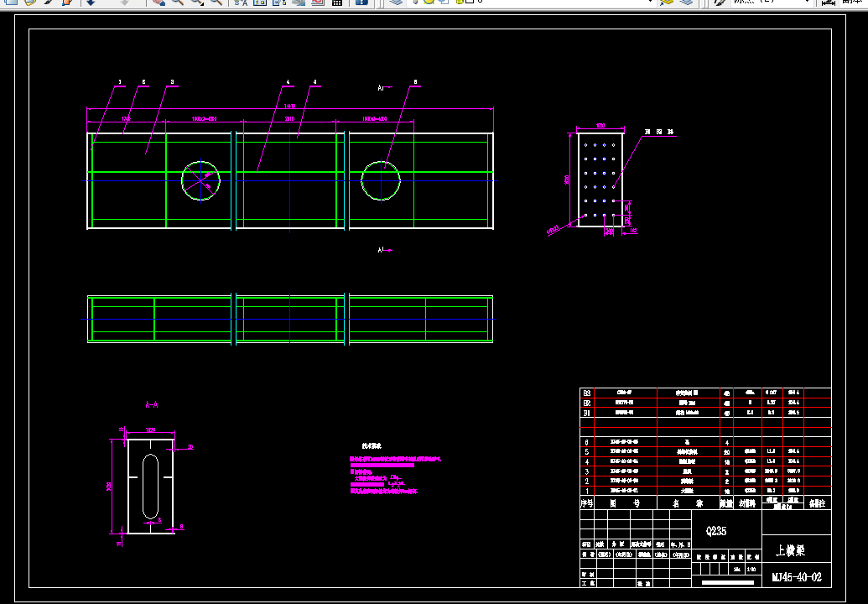Select item number 1 in the parts list
Viewport: 868px width, 604px height.
coord(587,491)
